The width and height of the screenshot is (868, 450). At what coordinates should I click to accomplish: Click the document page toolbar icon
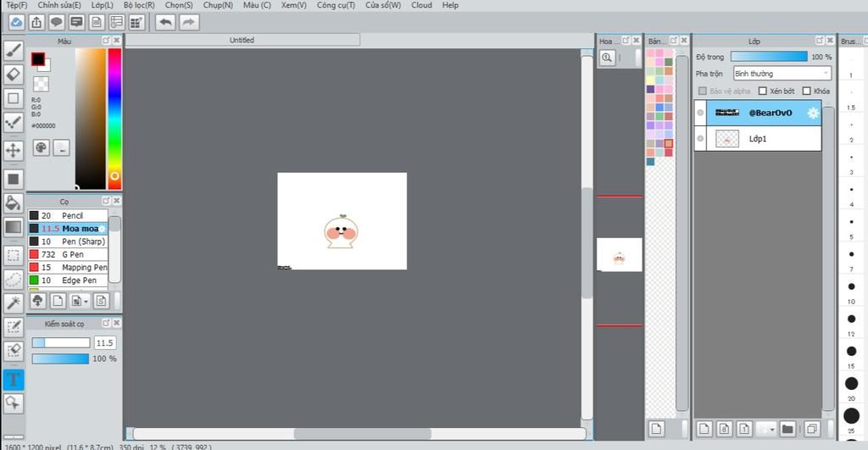(x=97, y=22)
